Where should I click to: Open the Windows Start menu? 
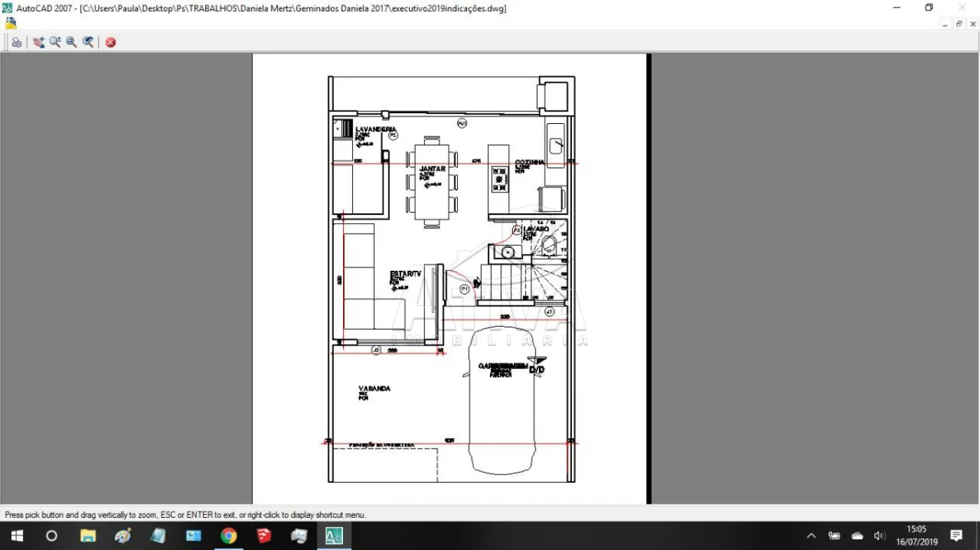[x=17, y=536]
